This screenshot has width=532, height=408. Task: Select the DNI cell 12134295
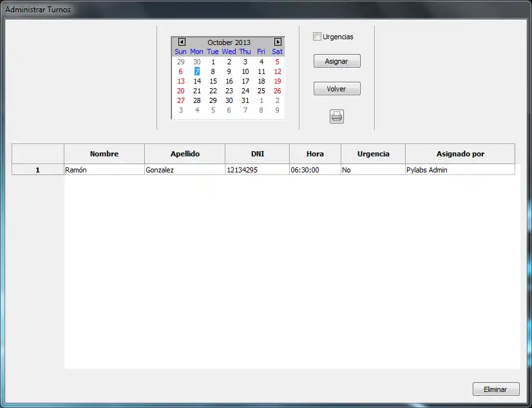(258, 170)
